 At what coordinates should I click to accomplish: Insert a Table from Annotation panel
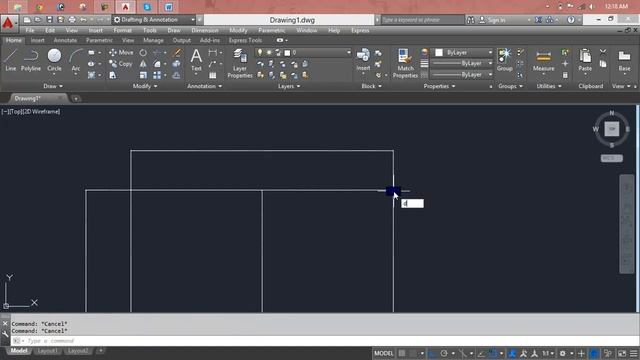pos(213,75)
